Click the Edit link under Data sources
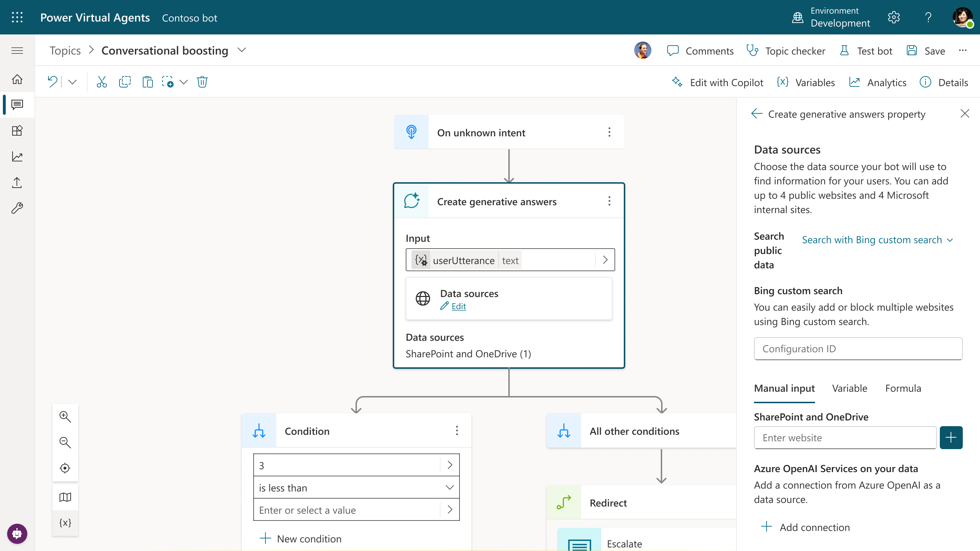 [458, 306]
